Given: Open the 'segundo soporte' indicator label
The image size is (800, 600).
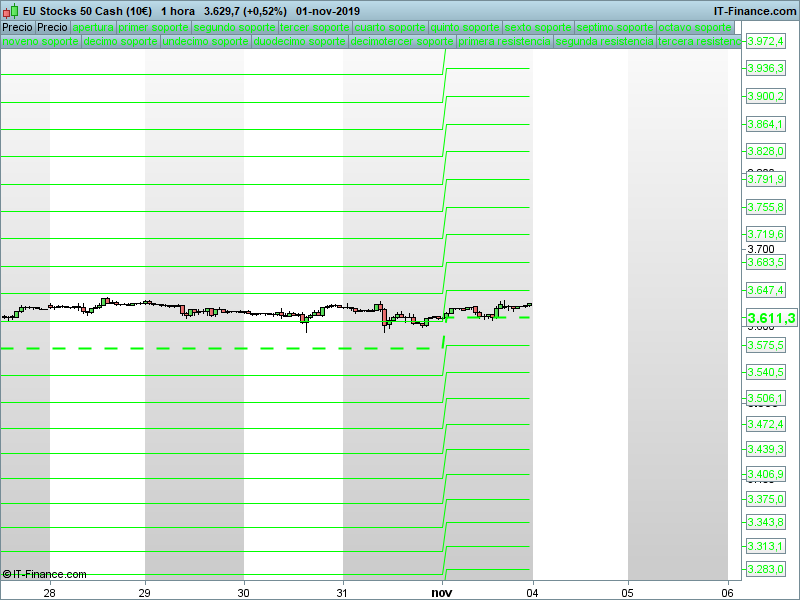Looking at the screenshot, I should [x=235, y=28].
